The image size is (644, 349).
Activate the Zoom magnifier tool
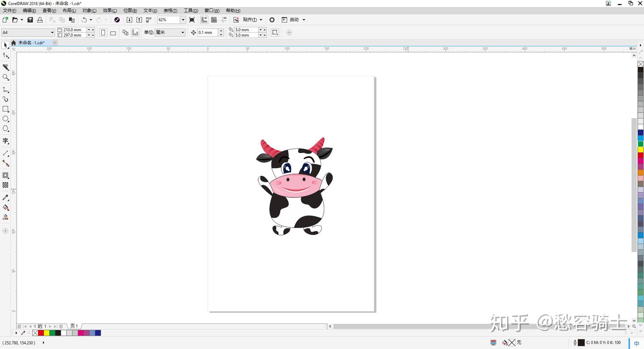pyautogui.click(x=5, y=77)
